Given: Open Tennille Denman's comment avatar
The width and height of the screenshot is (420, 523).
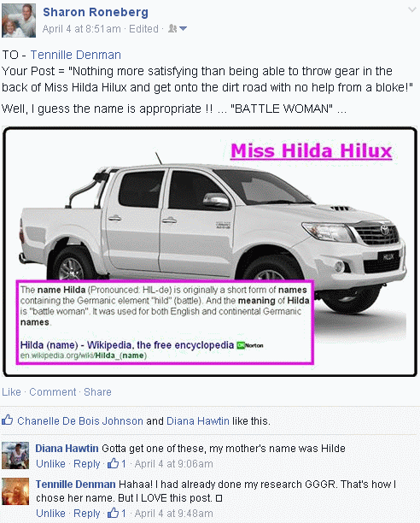Looking at the screenshot, I should tap(15, 491).
